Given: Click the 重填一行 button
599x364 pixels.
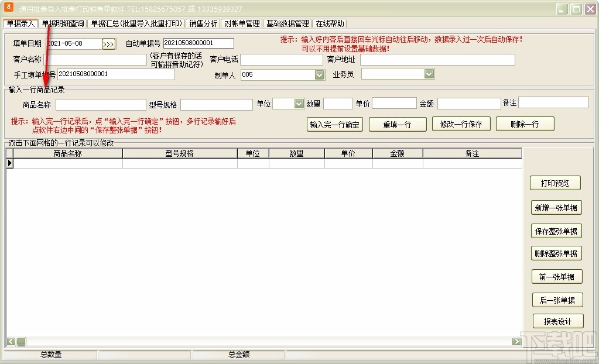Looking at the screenshot, I should click(398, 124).
